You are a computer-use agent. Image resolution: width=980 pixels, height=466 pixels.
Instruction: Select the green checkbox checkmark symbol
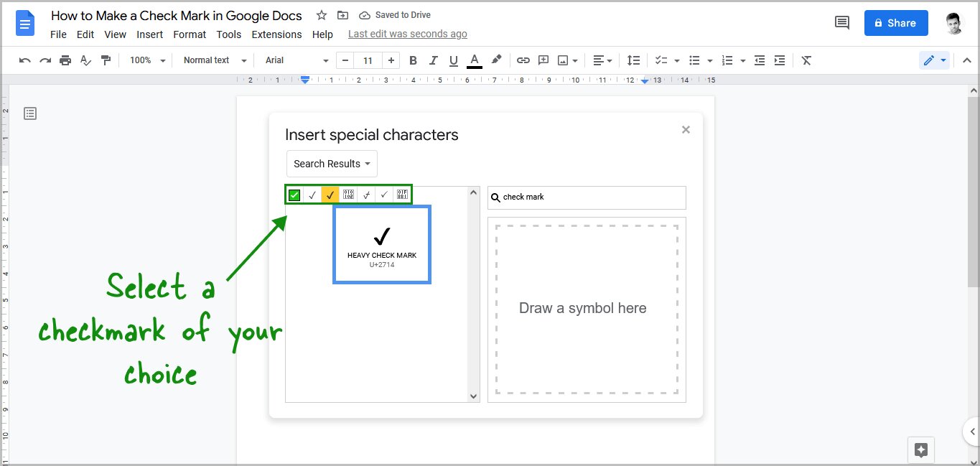tap(294, 194)
